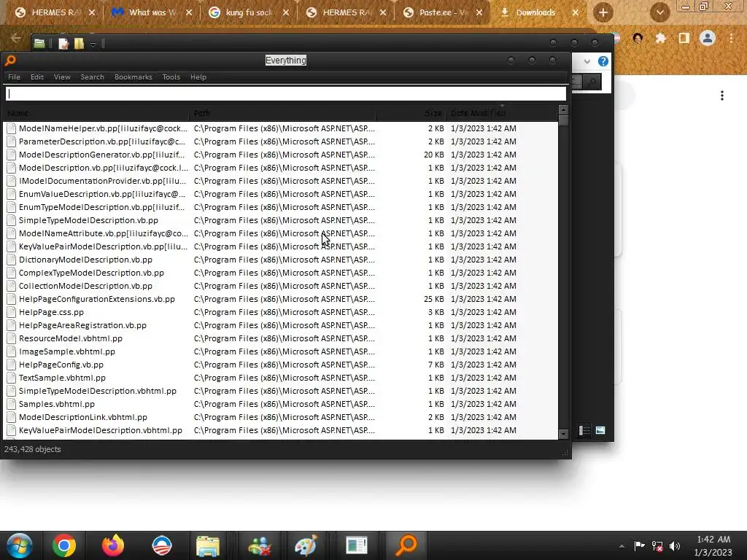Switch Explorer to large thumbnails view icon

600,430
